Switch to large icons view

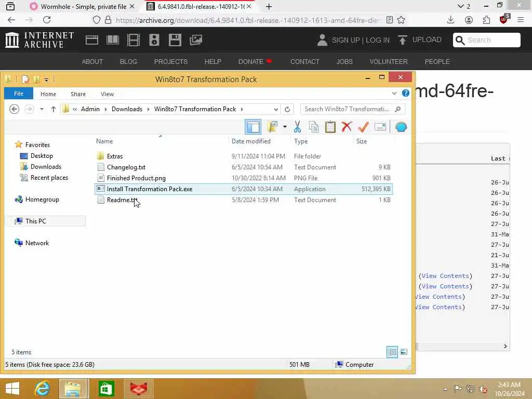[403, 352]
